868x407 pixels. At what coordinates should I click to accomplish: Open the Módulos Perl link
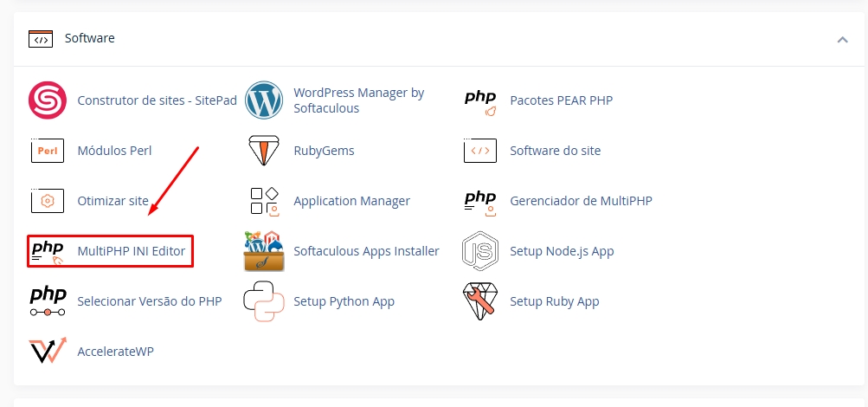click(114, 151)
